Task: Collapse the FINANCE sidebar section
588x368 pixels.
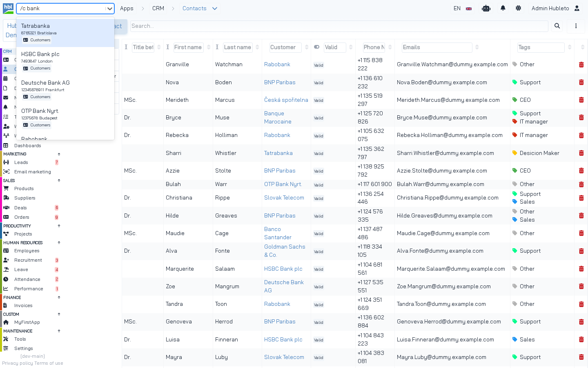Action: [x=59, y=297]
